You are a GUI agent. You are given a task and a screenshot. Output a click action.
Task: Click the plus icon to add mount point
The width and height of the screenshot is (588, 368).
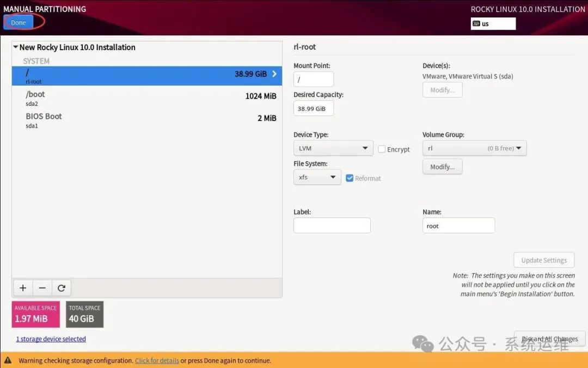(23, 288)
